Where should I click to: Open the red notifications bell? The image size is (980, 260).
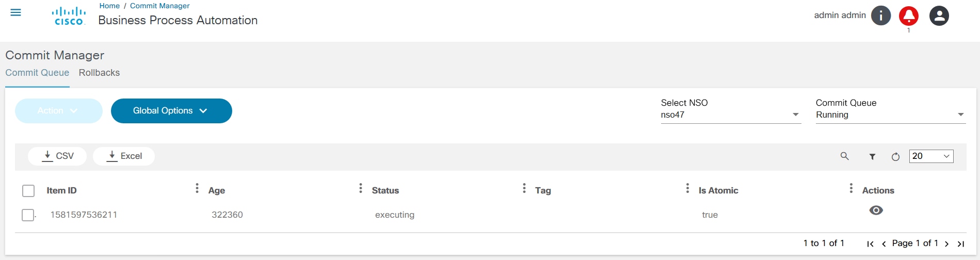909,16
